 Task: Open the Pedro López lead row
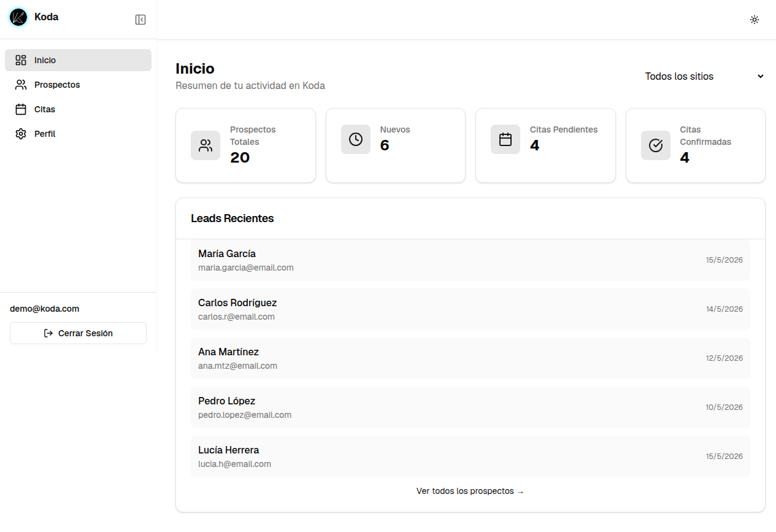pyautogui.click(x=471, y=407)
